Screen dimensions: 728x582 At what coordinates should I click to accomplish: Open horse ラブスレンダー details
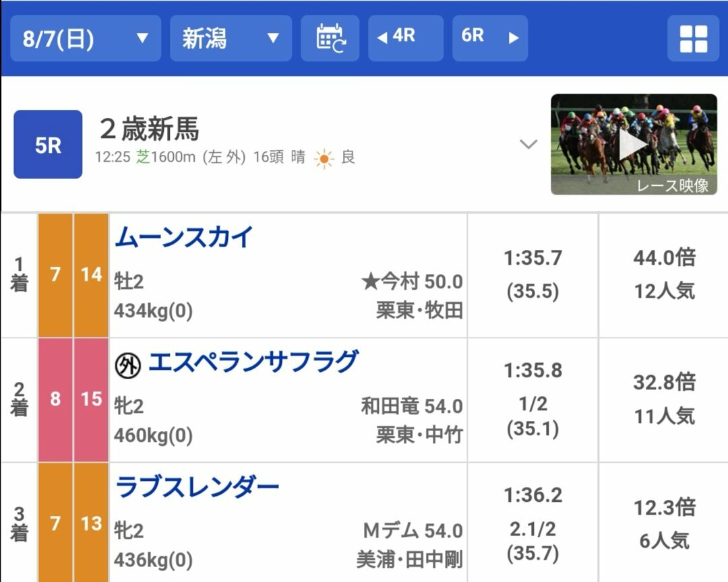pos(198,487)
